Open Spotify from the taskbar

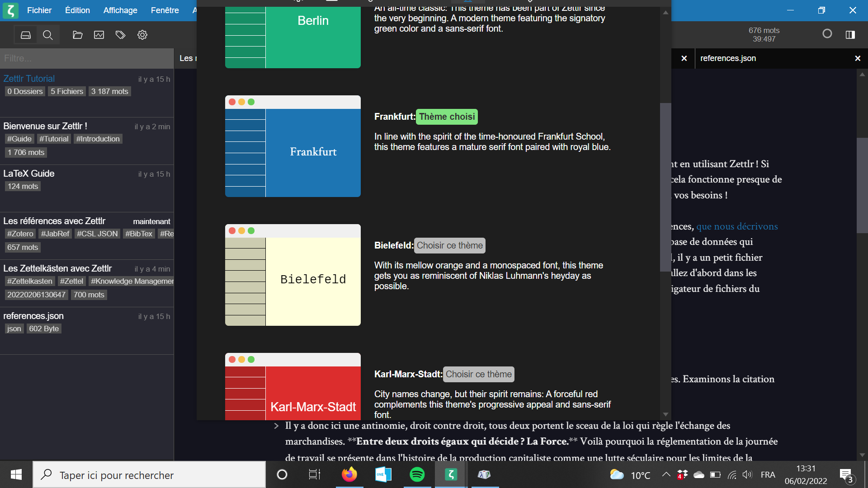417,474
